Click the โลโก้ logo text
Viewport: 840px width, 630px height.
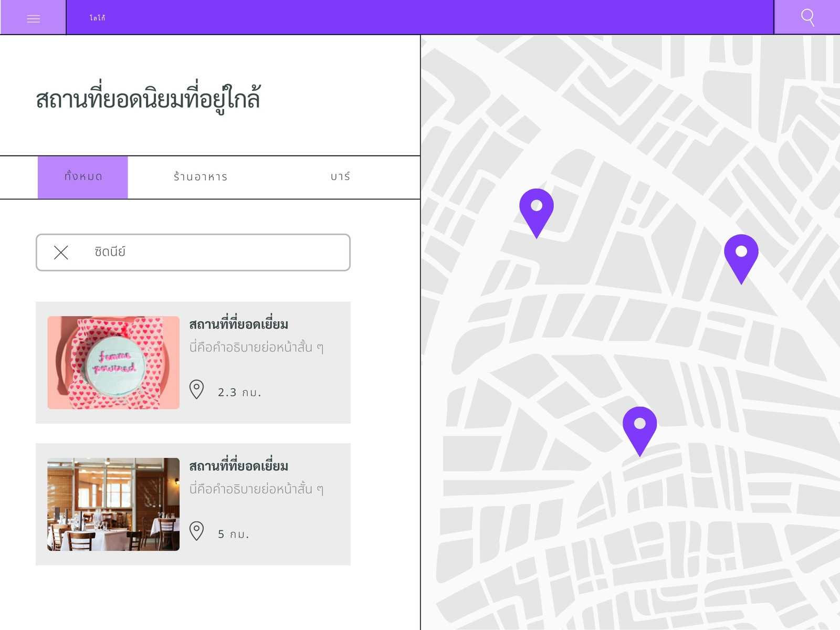pyautogui.click(x=97, y=18)
